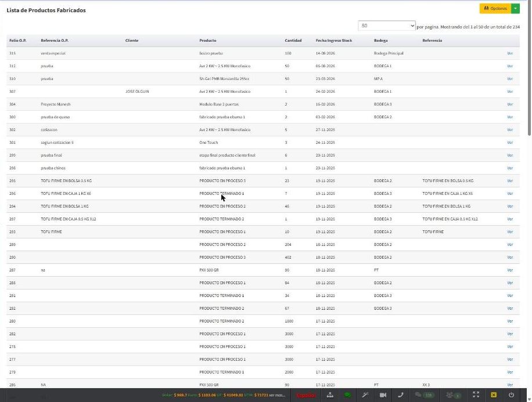Open the organization chart icon in bottom bar
Screen dimensions: 532x402
coord(330,395)
